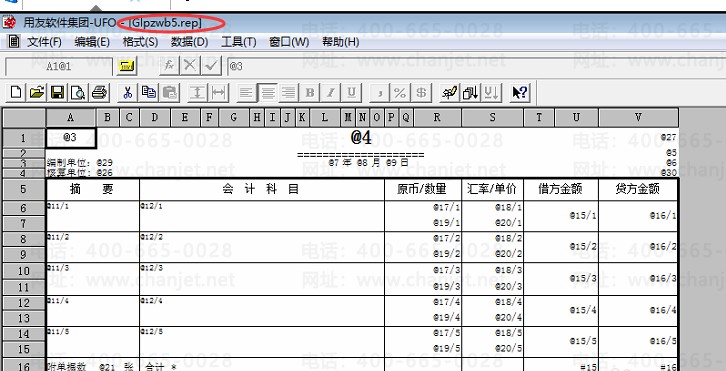Click the 会计科目 header cell
Screen dimensions: 726x371
click(x=262, y=189)
